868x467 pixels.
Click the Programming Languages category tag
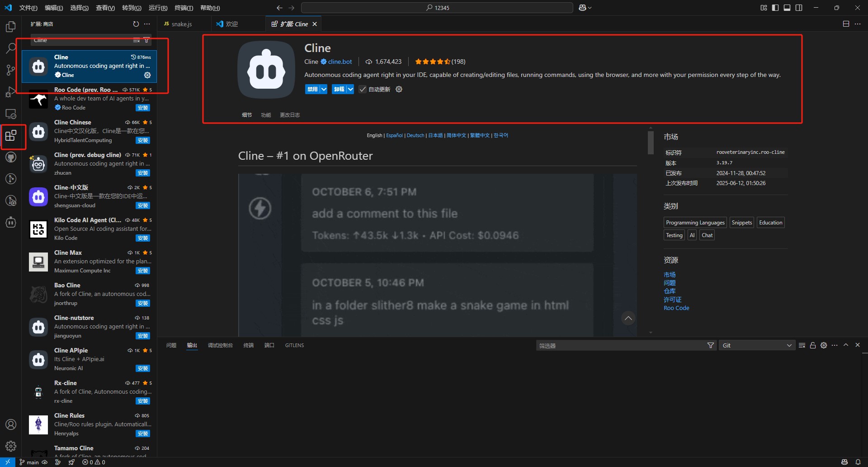(695, 223)
